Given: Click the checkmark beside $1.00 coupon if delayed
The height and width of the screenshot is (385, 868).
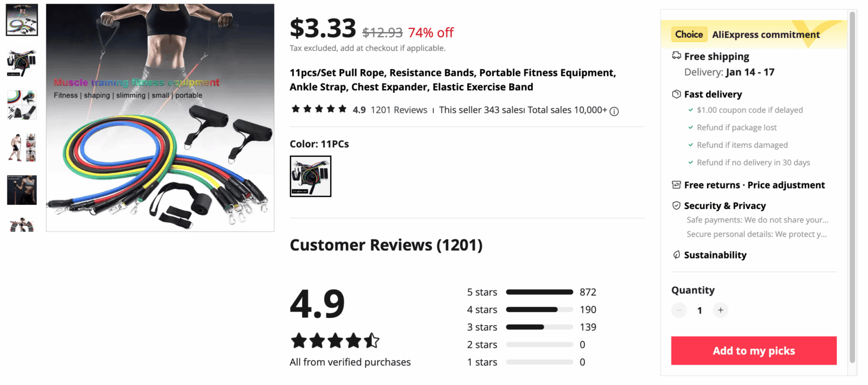Looking at the screenshot, I should coord(691,110).
